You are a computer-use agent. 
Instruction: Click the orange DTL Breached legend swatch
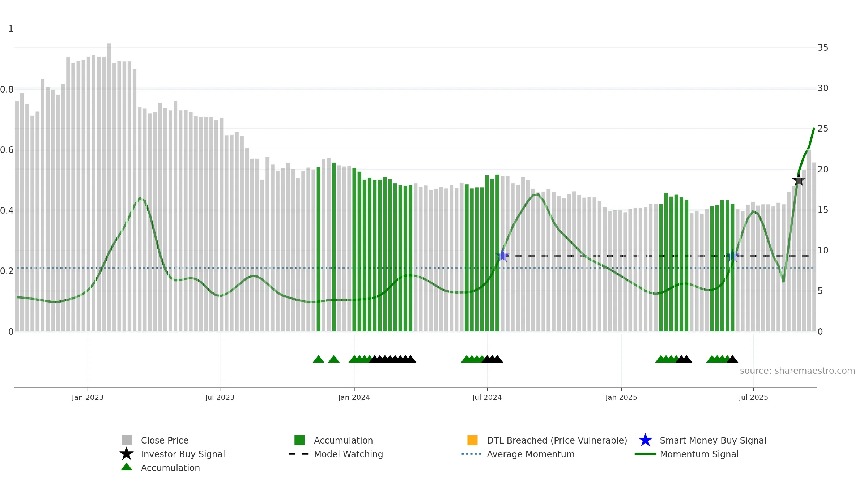coord(472,440)
